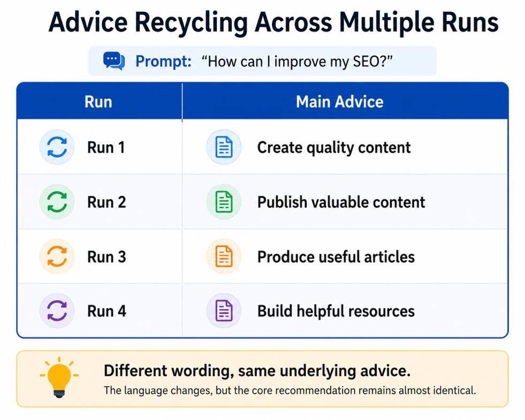Click the green document icon beside Publish valuable content
Screen dimensions: 525x420
(x=224, y=202)
